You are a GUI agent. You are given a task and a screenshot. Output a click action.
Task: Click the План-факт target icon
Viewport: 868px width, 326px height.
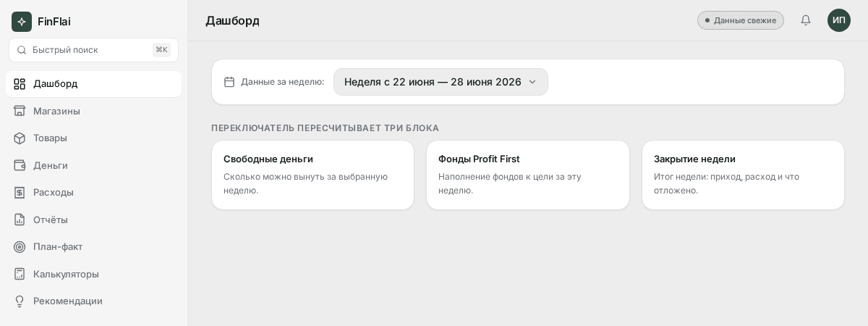pos(20,247)
